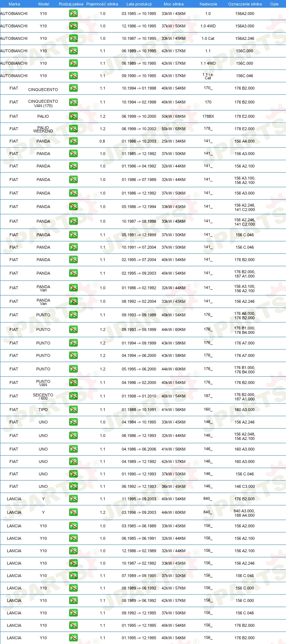Click capacity 0.8 in the Panda row
The width and height of the screenshot is (286, 644).
102,141
